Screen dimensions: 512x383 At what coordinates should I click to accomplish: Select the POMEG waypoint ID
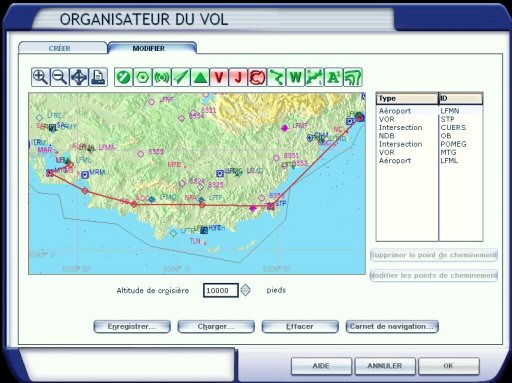453,144
